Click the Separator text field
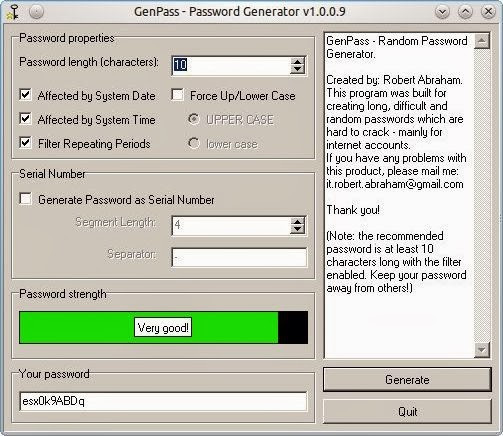This screenshot has height=436, width=503. pos(239,257)
